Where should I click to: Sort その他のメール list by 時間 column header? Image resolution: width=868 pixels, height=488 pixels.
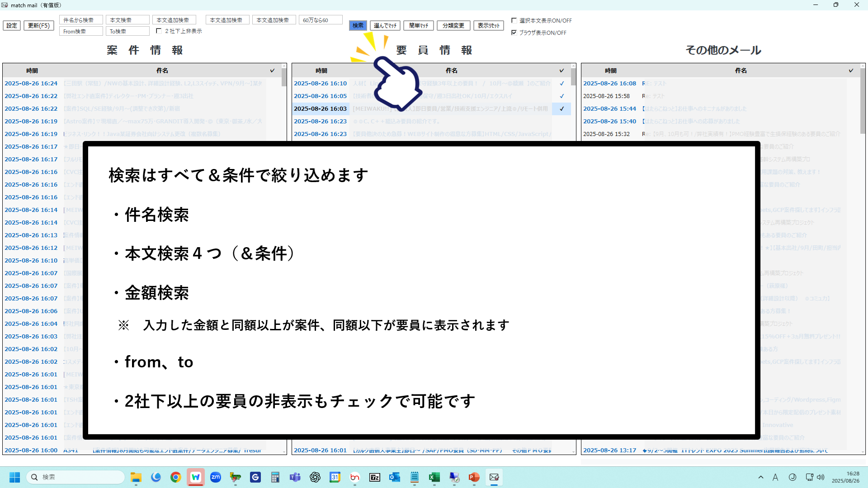[x=611, y=70]
